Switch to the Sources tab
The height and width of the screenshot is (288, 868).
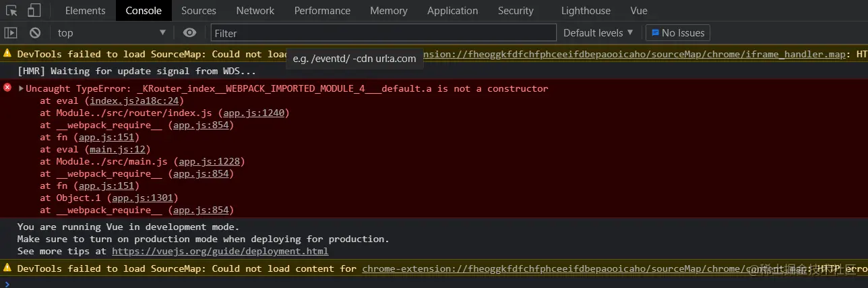tap(199, 11)
